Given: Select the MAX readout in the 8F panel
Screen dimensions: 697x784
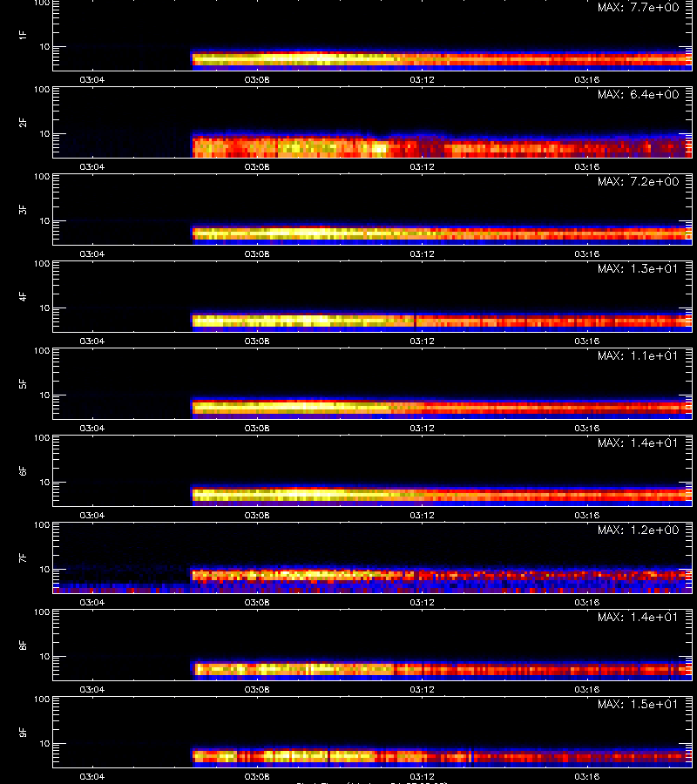Looking at the screenshot, I should (638, 617).
